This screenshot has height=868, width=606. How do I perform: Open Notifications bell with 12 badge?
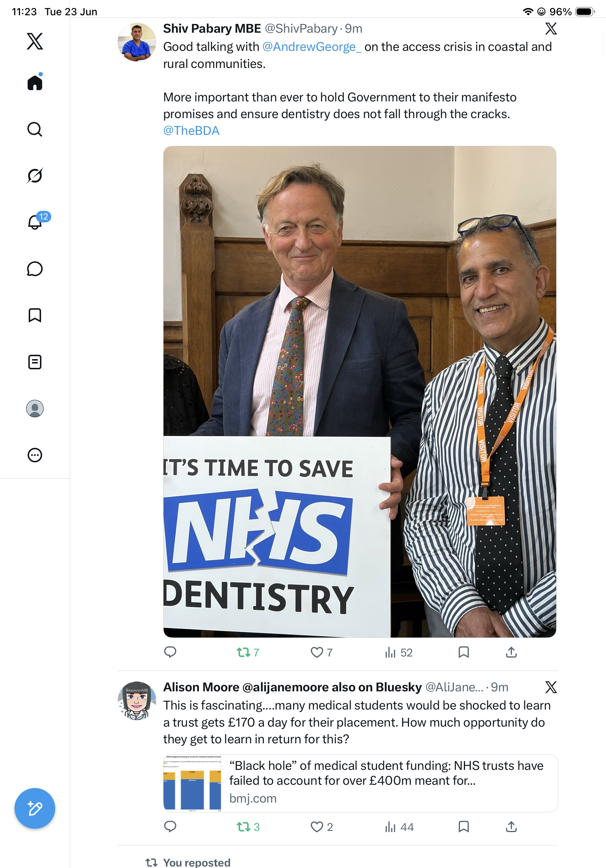click(37, 221)
